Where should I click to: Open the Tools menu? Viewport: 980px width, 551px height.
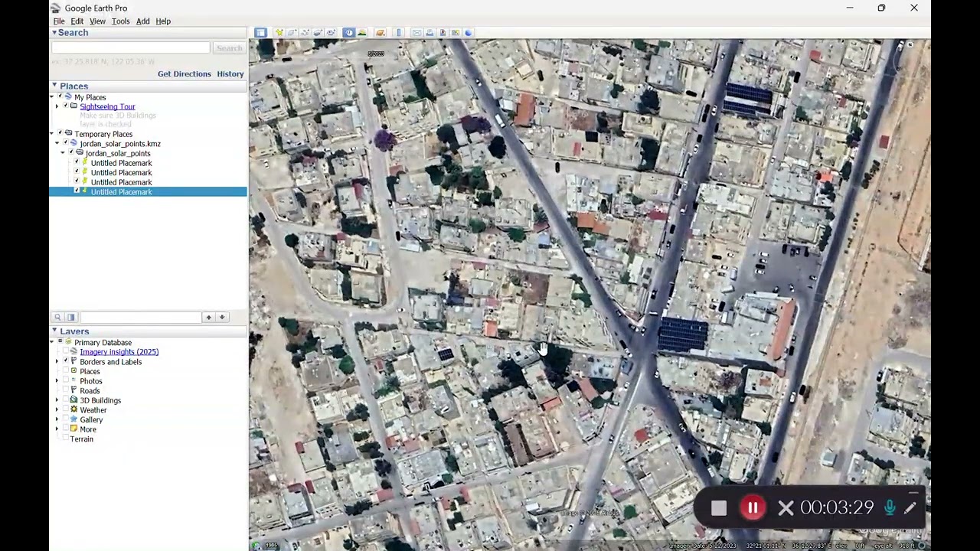pyautogui.click(x=120, y=21)
